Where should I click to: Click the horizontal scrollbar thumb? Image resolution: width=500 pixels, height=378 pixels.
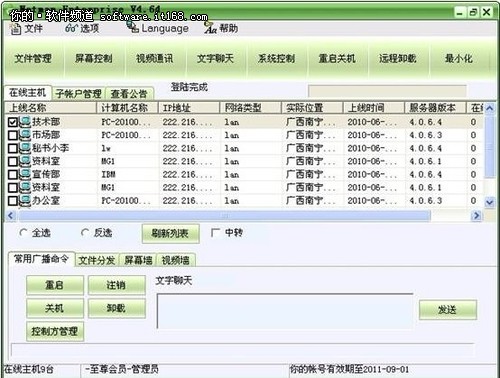pos(225,216)
